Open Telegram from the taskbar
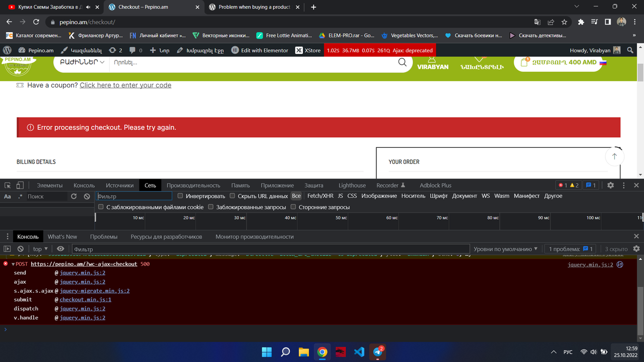This screenshot has width=644, height=362. [378, 352]
